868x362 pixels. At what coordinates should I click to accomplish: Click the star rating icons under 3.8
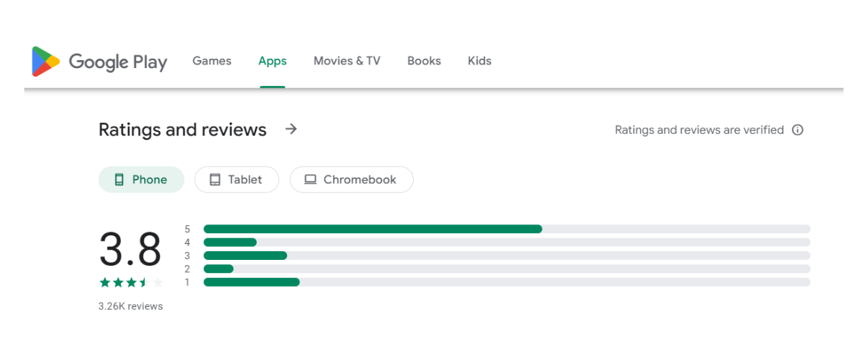131,282
